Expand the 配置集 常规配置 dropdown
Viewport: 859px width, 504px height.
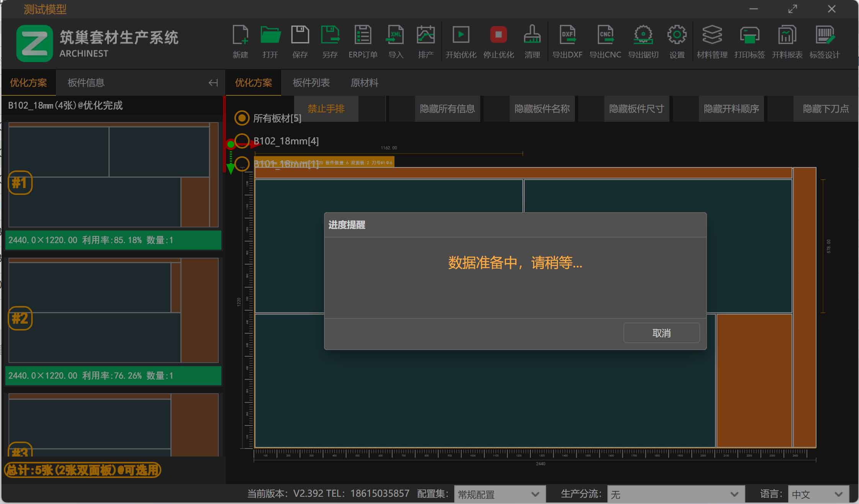click(499, 494)
